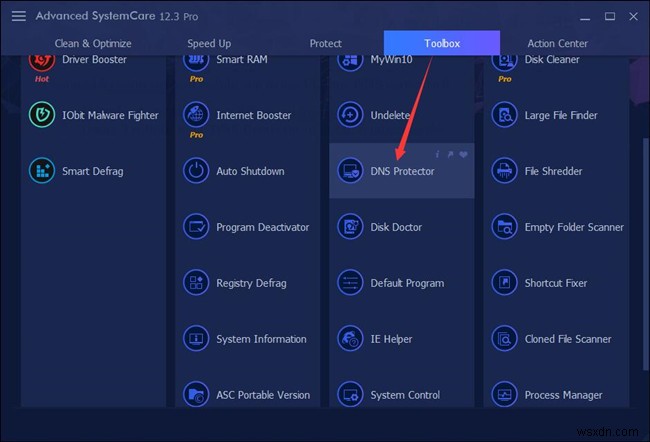Click the Auto Shutdown power icon

click(x=196, y=170)
